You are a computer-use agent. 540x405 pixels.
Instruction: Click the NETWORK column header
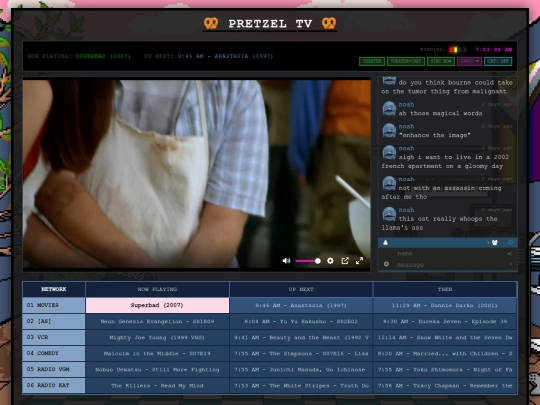pyautogui.click(x=54, y=289)
